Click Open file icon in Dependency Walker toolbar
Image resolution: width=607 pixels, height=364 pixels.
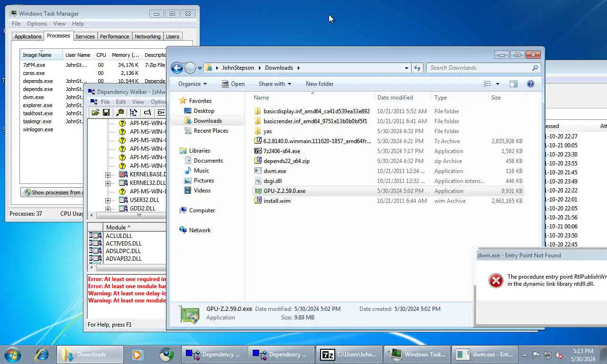(x=95, y=112)
